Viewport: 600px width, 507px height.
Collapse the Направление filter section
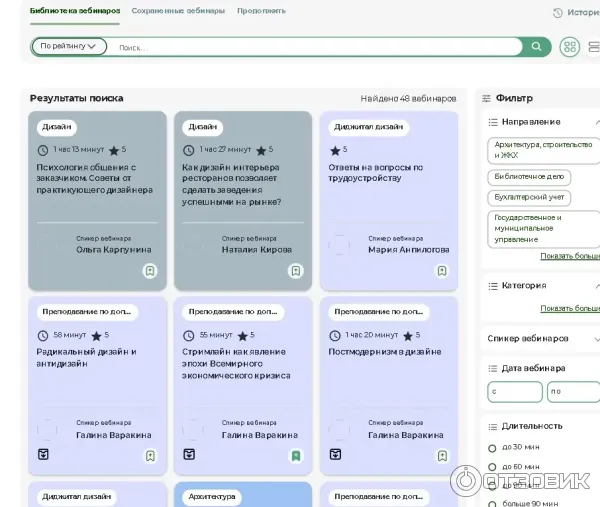coord(597,122)
